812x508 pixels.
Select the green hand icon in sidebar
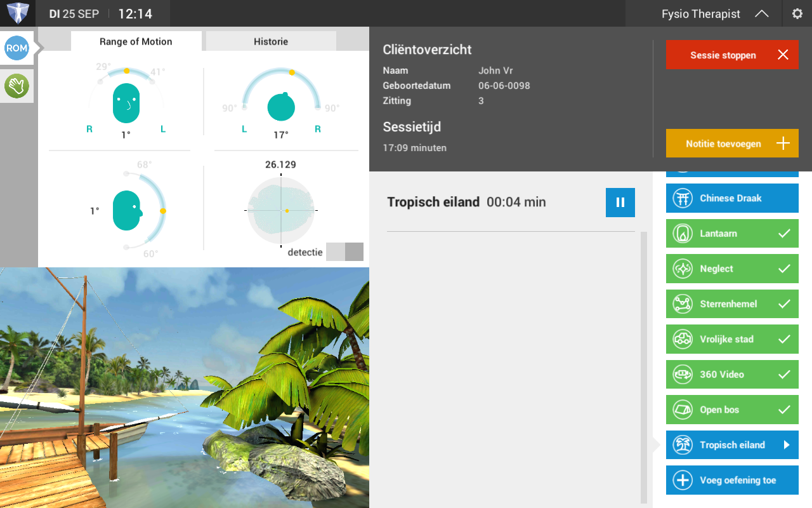point(16,86)
